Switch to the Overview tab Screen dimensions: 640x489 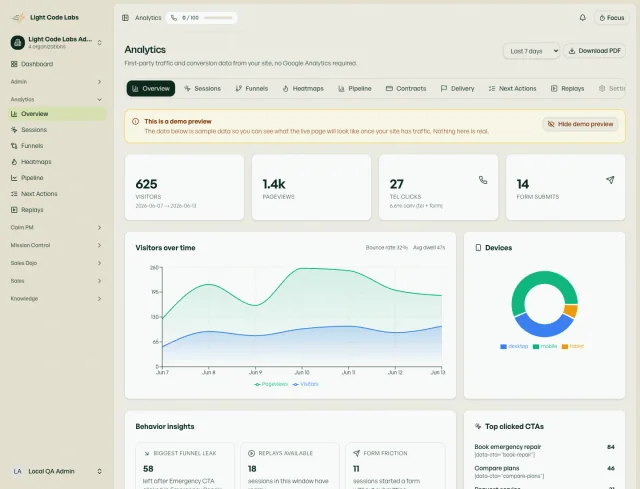click(151, 89)
